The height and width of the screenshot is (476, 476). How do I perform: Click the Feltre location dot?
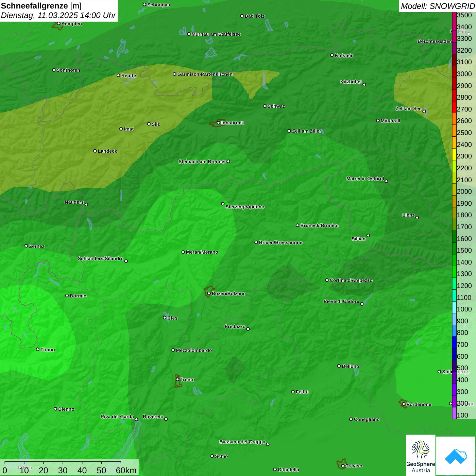[x=293, y=392]
